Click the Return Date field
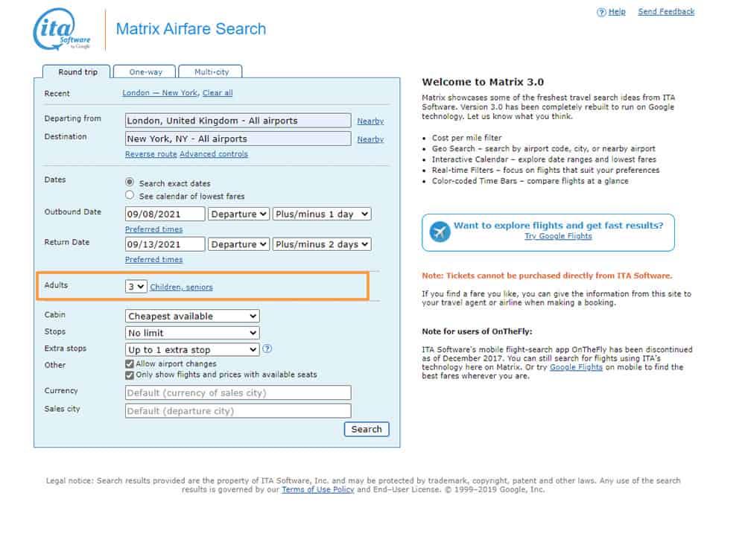The height and width of the screenshot is (560, 745). point(165,244)
